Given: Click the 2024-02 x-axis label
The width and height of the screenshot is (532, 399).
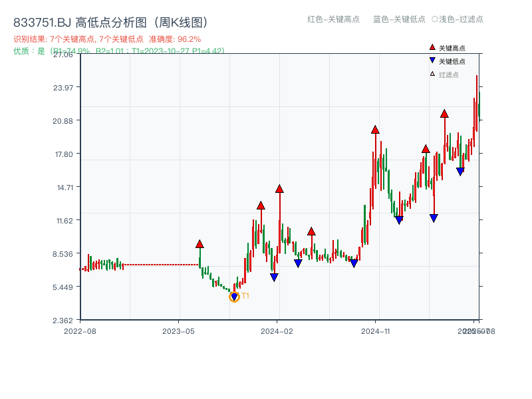Looking at the screenshot, I should tap(277, 331).
